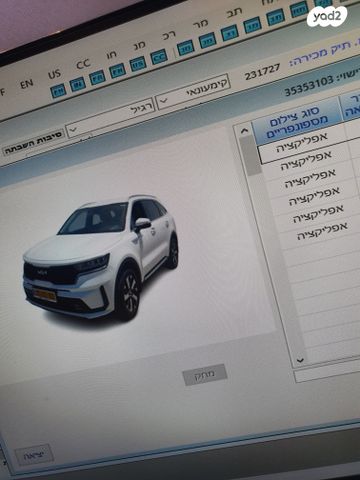
Task: Click the מחק delete button
Action: [205, 375]
